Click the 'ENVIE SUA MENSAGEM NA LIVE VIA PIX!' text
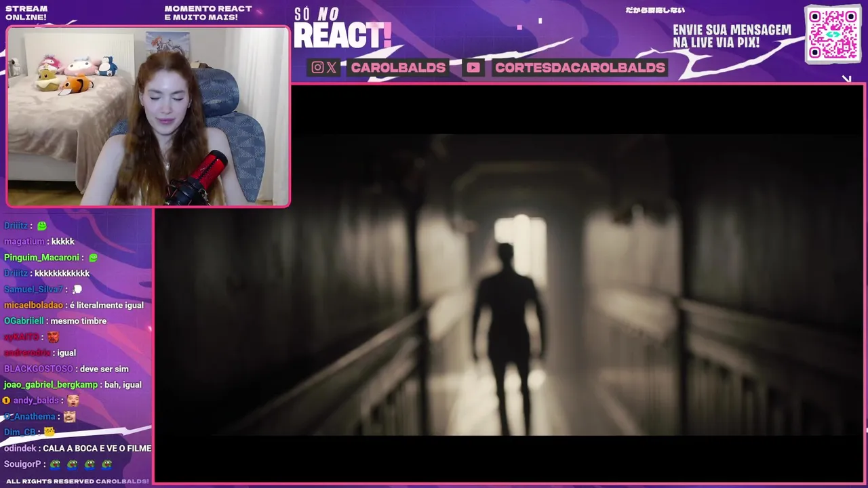868x488 pixels. [732, 37]
